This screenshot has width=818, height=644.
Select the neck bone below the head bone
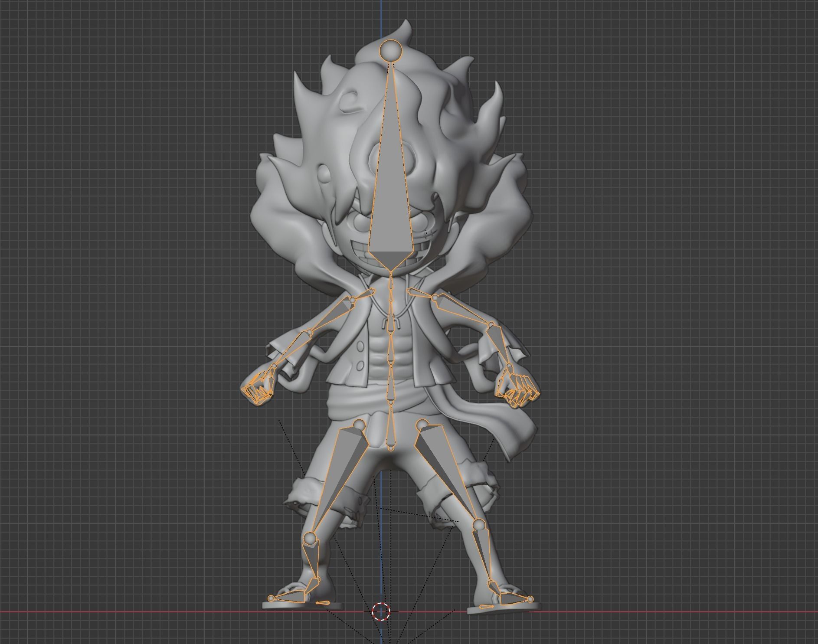click(x=392, y=282)
